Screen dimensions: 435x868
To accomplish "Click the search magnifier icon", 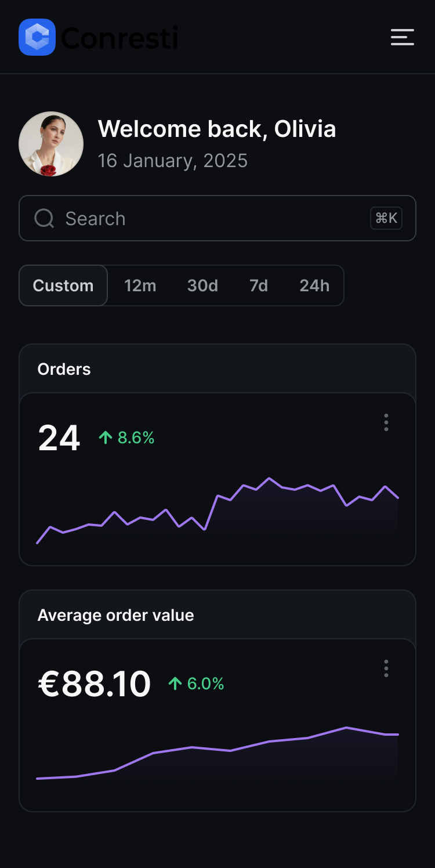I will point(44,218).
